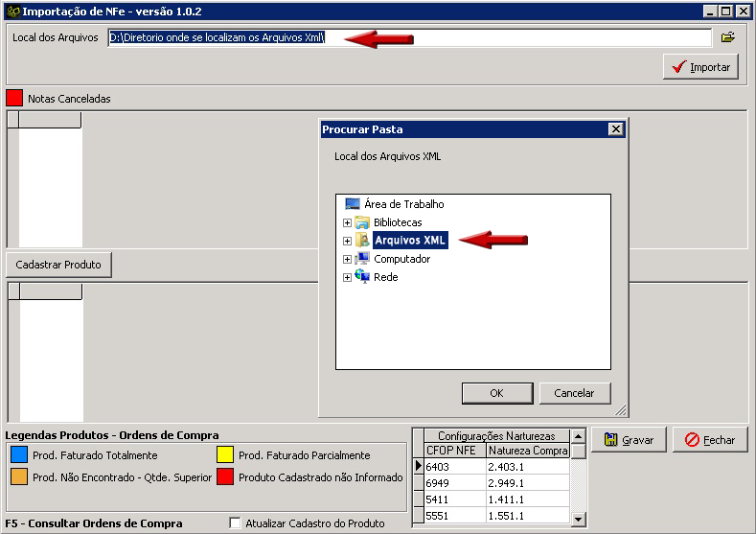The image size is (756, 534).
Task: Expand the Rede tree node
Action: pyautogui.click(x=347, y=277)
